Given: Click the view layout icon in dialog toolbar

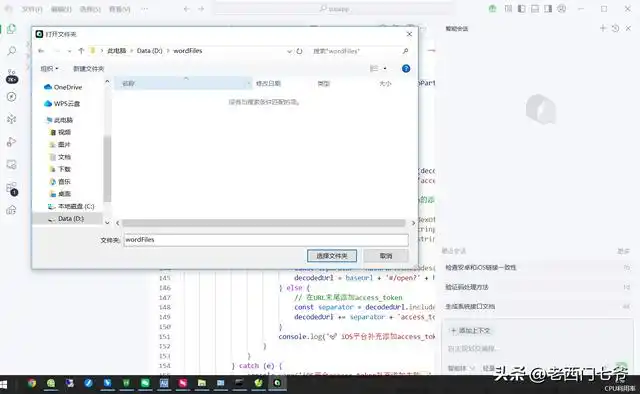Looking at the screenshot, I should 373,69.
